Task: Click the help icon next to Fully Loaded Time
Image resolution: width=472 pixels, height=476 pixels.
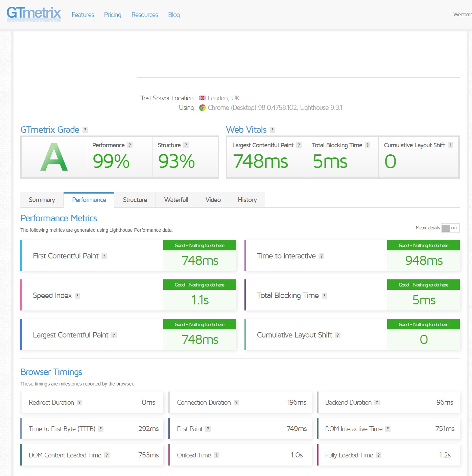Action: [379, 455]
